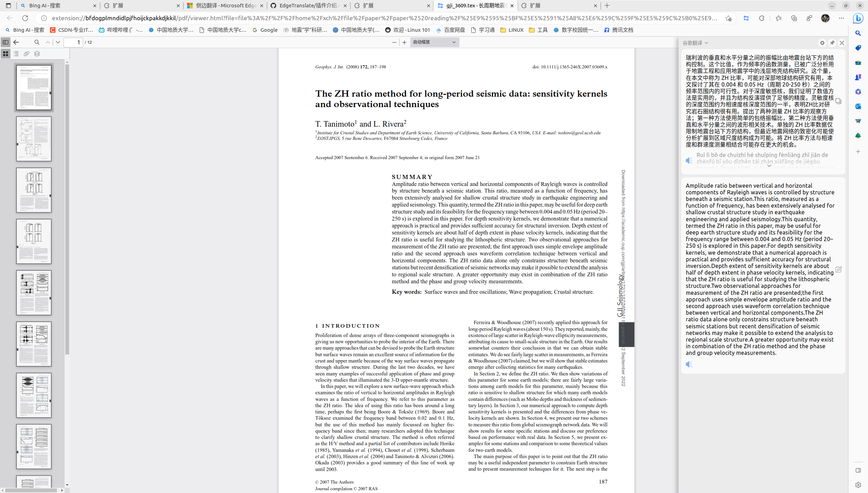Open Edge sidebar settings gear
868x493 pixels.
click(858, 485)
